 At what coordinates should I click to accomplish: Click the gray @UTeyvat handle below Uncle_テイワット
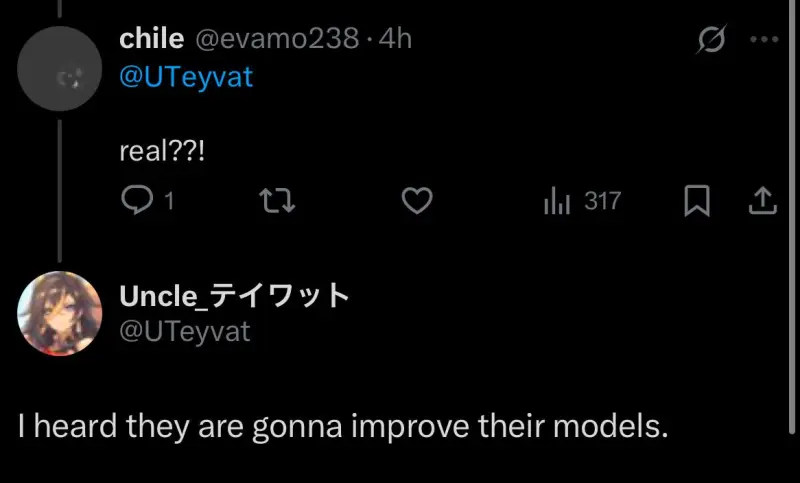tap(185, 332)
